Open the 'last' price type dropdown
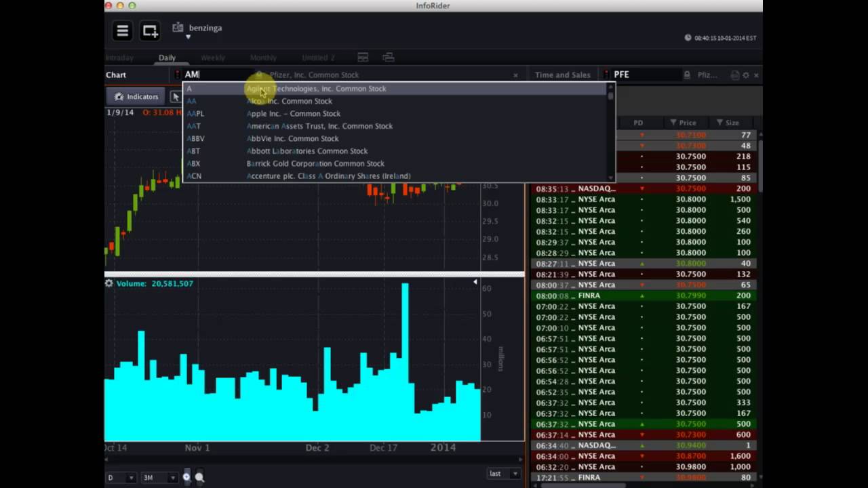868x488 pixels. tap(504, 474)
